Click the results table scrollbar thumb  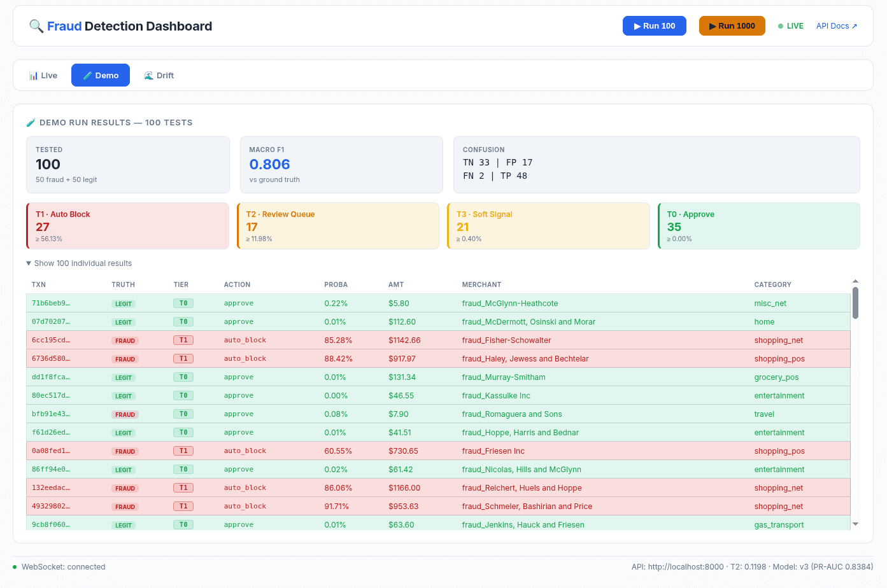855,303
